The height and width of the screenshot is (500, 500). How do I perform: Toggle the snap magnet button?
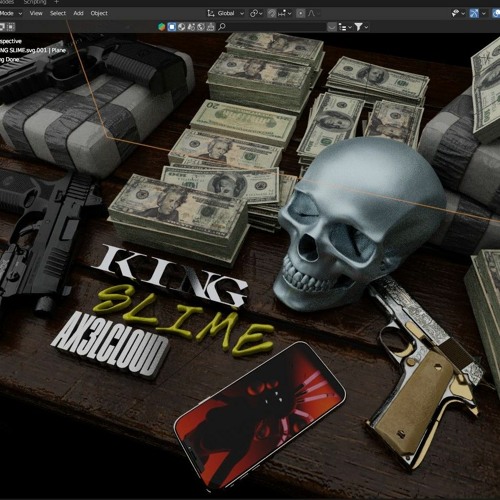(272, 13)
